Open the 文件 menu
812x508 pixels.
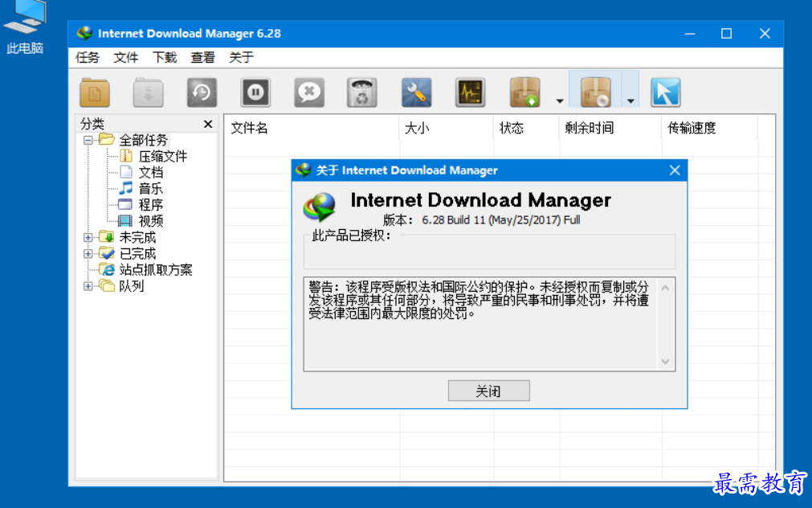pos(126,58)
